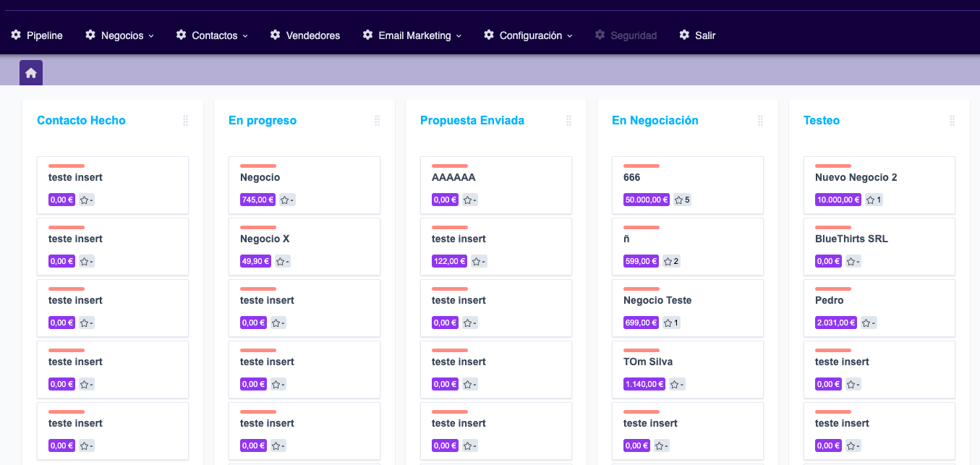This screenshot has width=980, height=465.
Task: Go to the Vendedores menu item
Action: pyautogui.click(x=312, y=35)
